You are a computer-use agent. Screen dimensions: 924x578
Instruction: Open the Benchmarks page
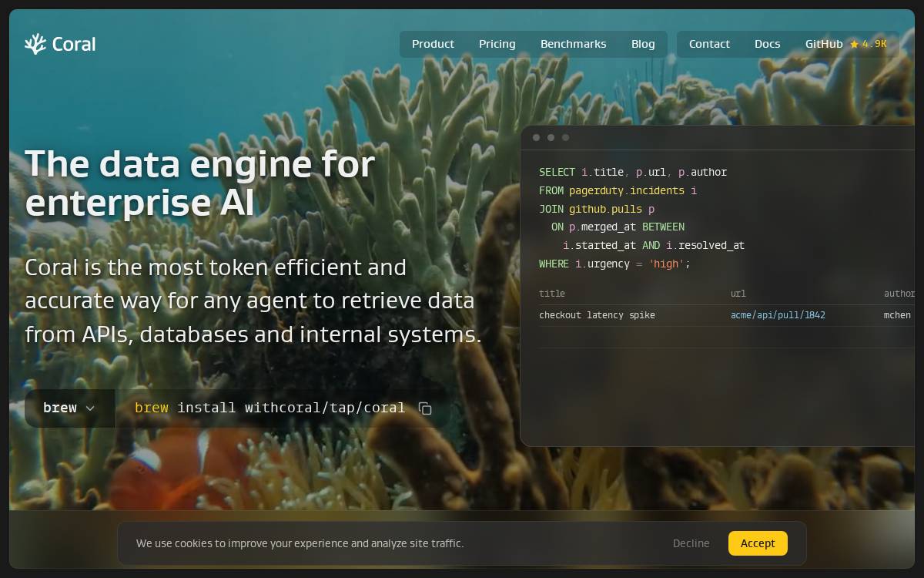pyautogui.click(x=574, y=44)
